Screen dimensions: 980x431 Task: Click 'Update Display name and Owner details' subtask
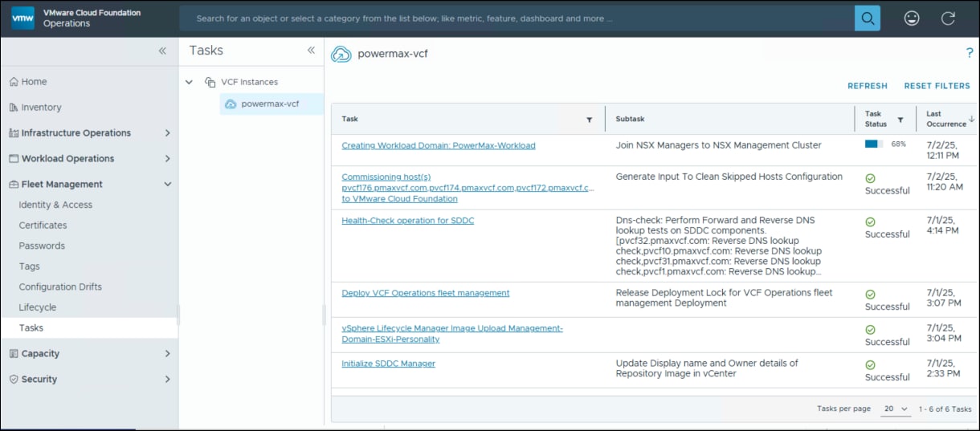click(707, 369)
